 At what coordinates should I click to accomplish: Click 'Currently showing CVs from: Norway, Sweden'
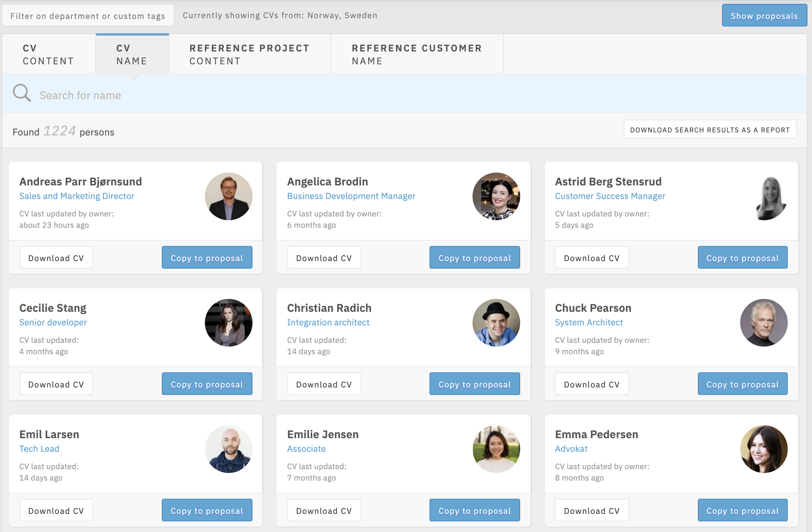(280, 16)
